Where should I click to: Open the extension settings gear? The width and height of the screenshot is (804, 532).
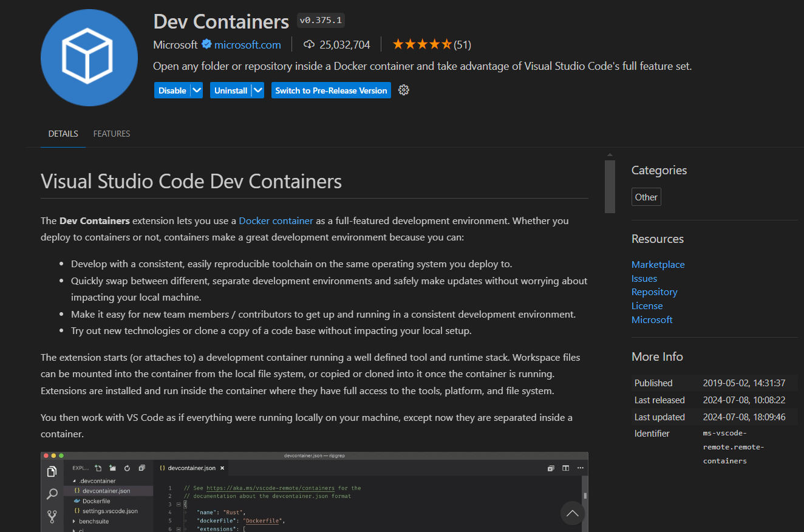click(x=403, y=90)
